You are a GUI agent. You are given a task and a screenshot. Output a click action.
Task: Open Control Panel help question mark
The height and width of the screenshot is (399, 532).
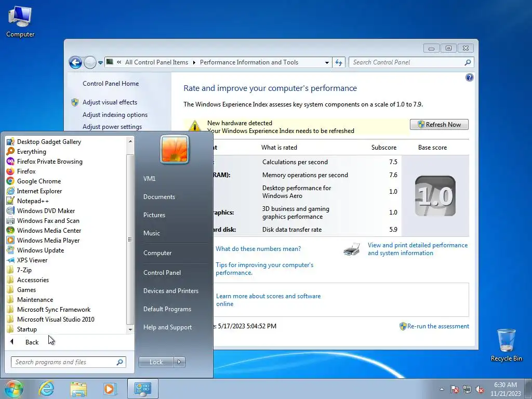coord(469,78)
